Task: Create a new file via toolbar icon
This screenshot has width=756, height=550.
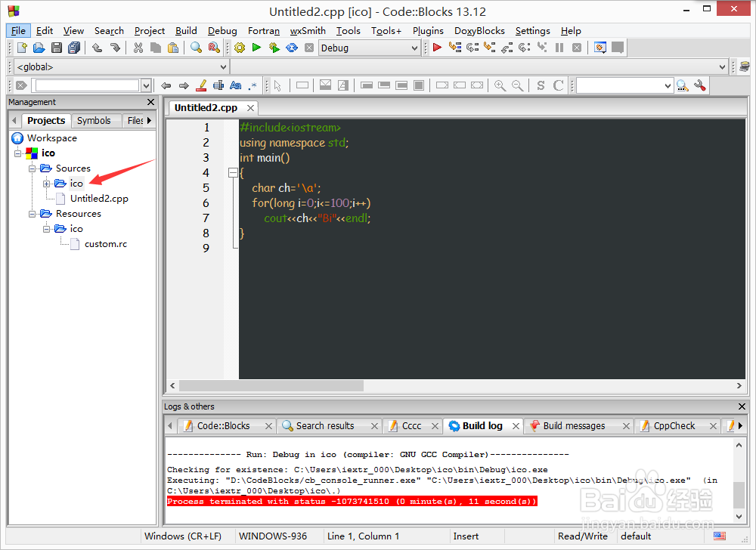Action: pyautogui.click(x=22, y=48)
